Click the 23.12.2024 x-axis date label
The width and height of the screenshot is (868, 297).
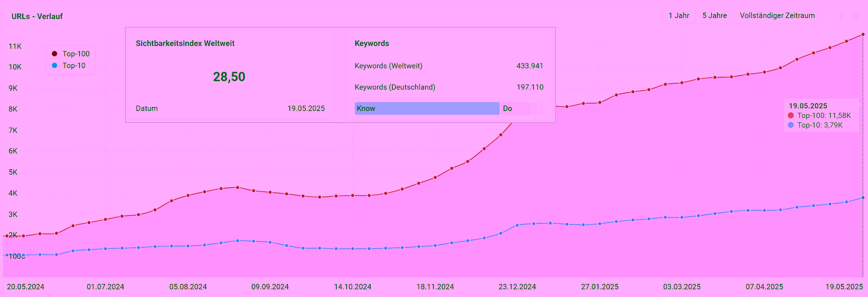517,287
